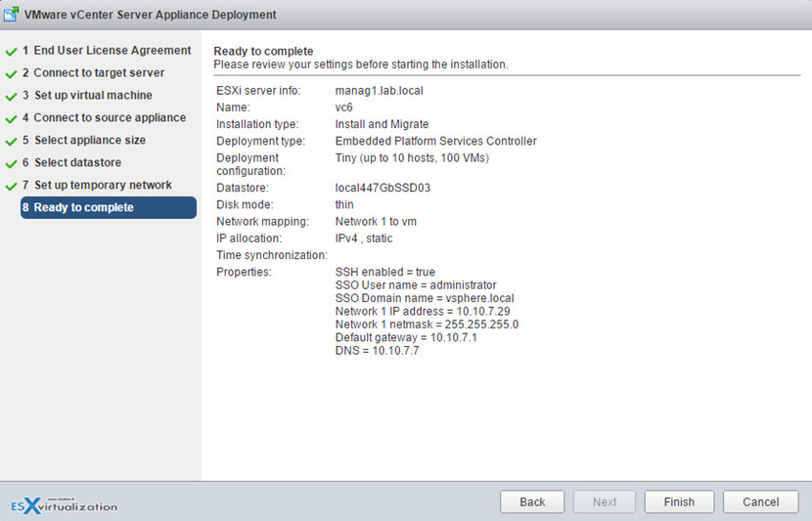Screen dimensions: 812x521
Task: Click ESXi server value 'manag1.lab.local'
Action: pos(379,91)
